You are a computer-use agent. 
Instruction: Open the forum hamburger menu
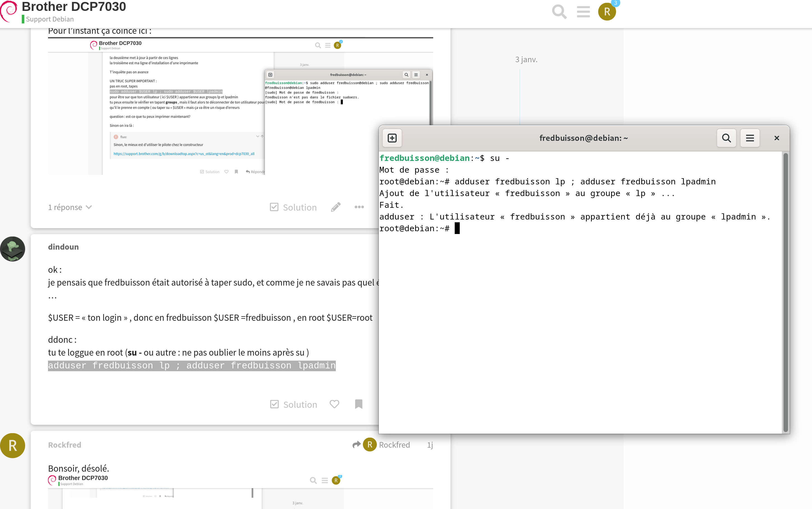[x=583, y=12]
